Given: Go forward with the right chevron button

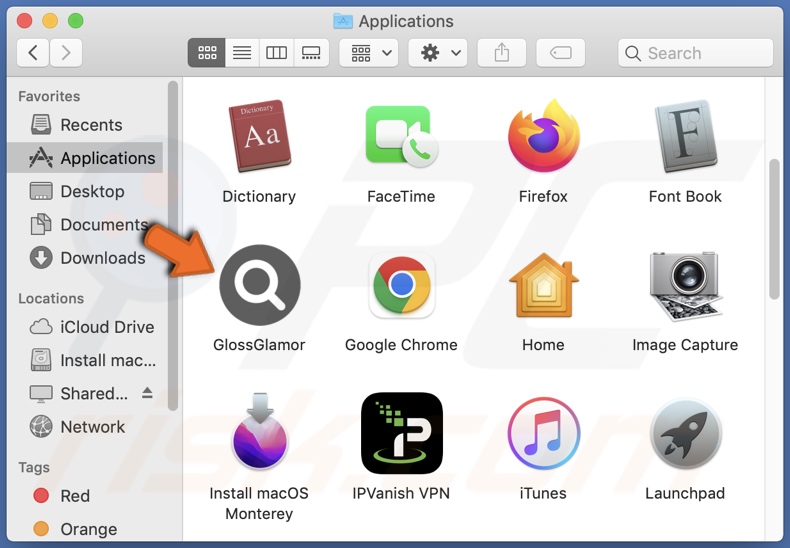Looking at the screenshot, I should 65,52.
